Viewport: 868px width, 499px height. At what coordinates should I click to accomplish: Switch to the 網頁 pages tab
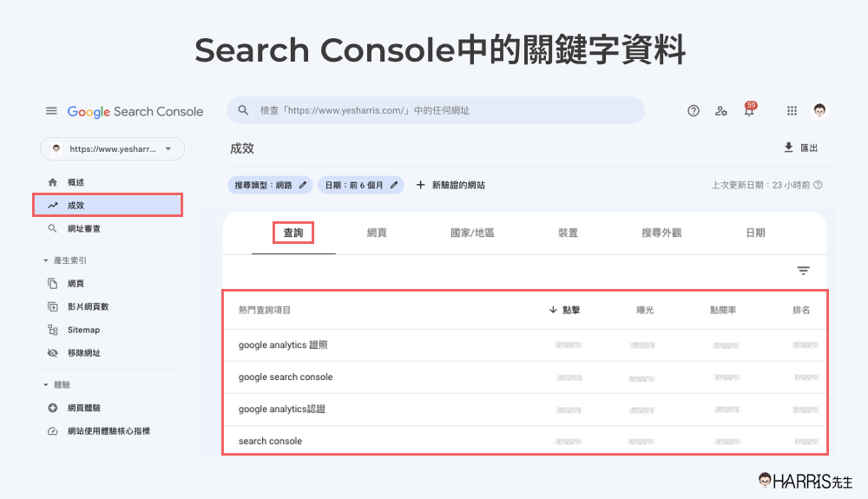[x=377, y=233]
